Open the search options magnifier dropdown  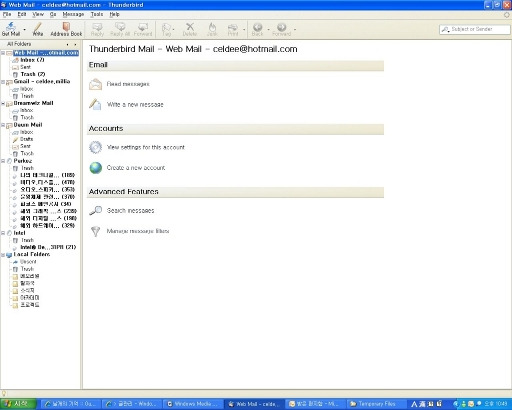(445, 29)
